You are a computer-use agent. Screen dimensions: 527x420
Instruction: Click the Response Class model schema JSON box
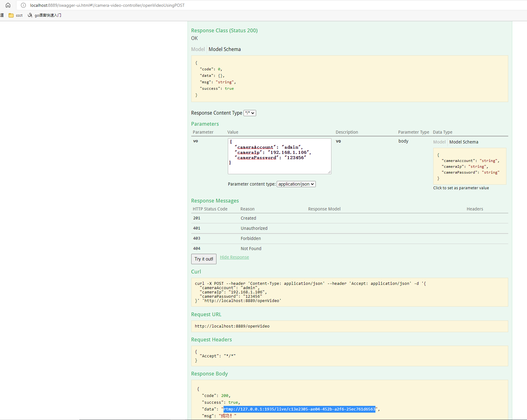click(x=350, y=79)
